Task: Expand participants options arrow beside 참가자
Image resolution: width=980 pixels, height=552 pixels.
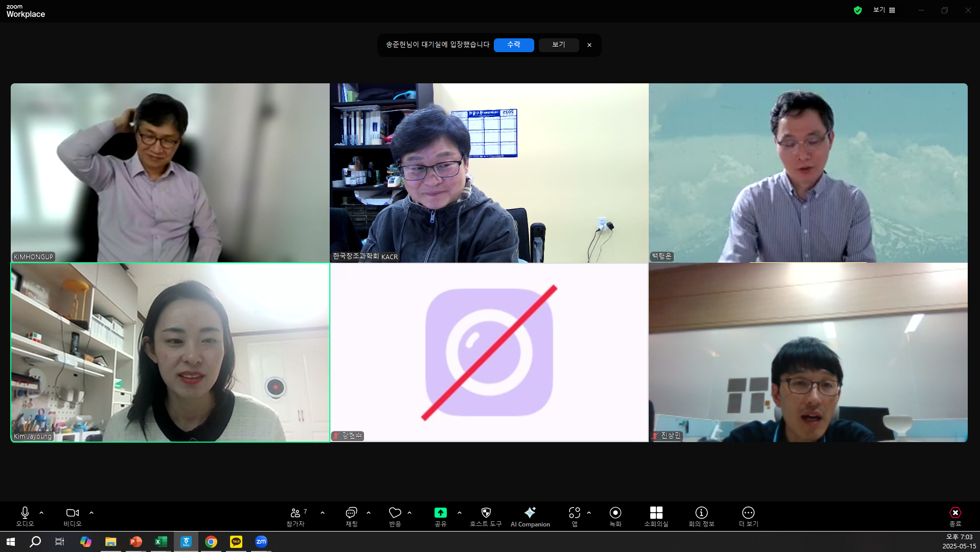Action: 323,513
